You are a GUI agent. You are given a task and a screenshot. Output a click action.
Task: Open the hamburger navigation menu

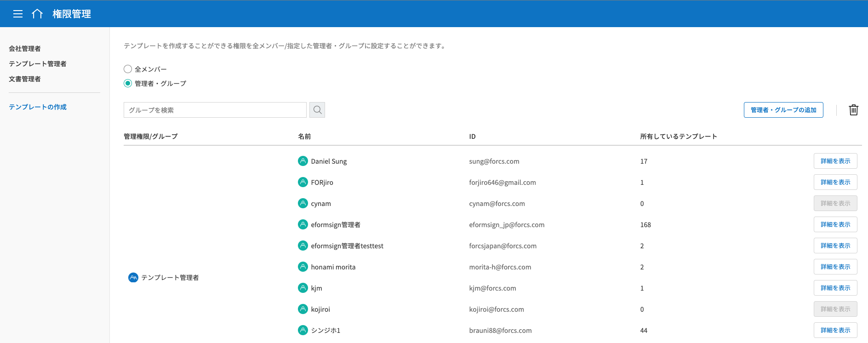(x=18, y=14)
